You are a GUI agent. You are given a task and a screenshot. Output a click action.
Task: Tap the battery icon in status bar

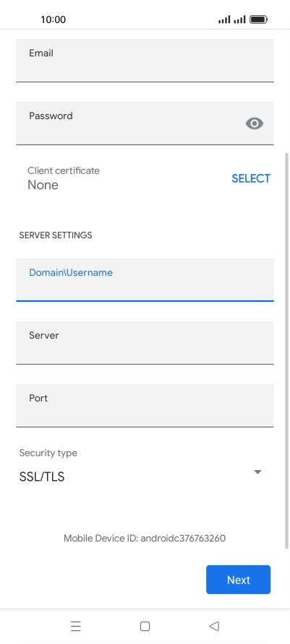click(258, 19)
